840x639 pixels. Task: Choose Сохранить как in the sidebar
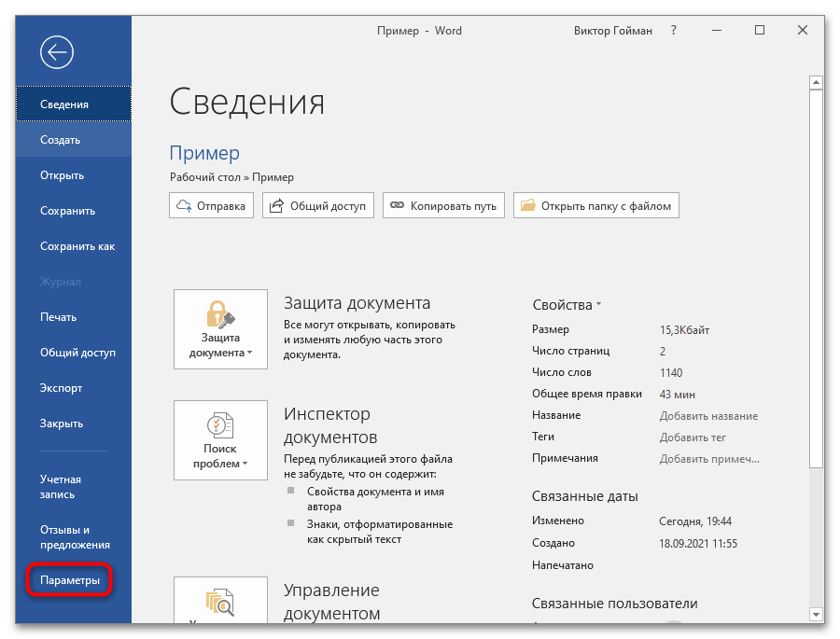pyautogui.click(x=77, y=246)
